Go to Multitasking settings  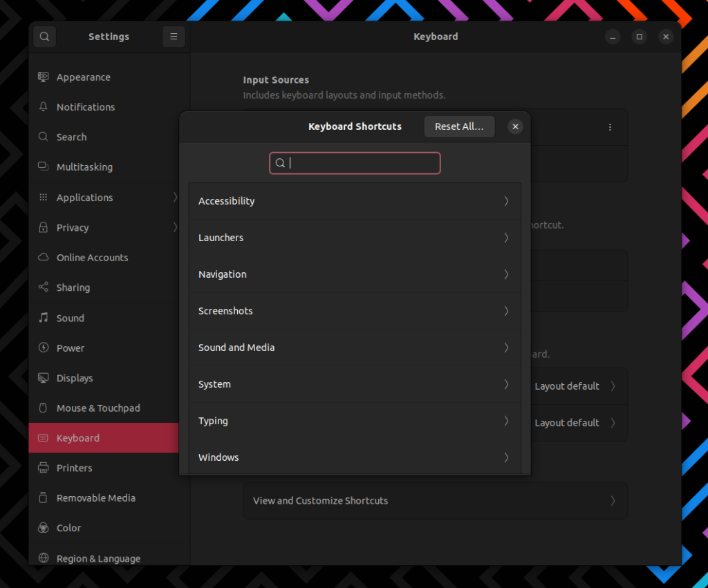tap(104, 167)
